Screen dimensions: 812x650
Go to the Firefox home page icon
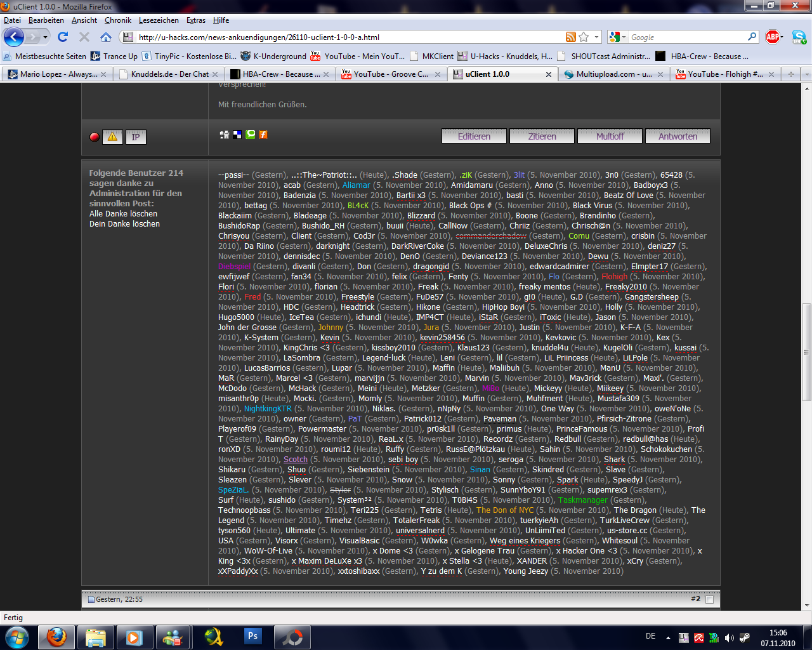(x=106, y=37)
